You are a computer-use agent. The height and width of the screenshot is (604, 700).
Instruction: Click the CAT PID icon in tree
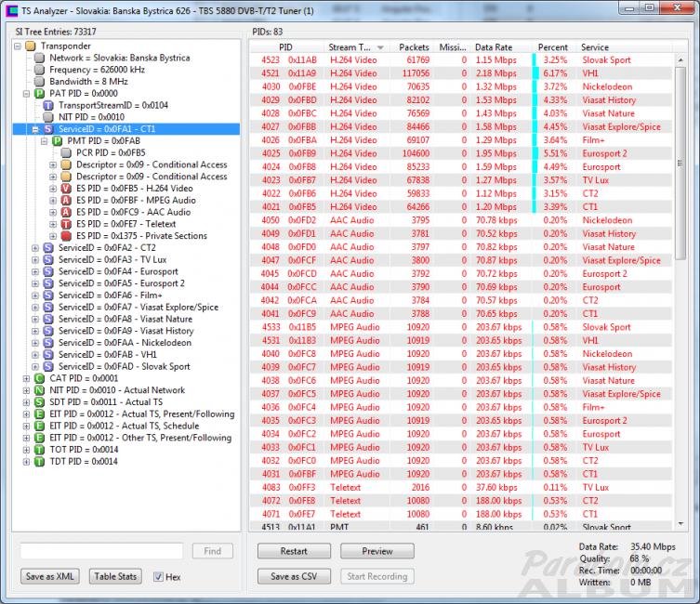(39, 379)
